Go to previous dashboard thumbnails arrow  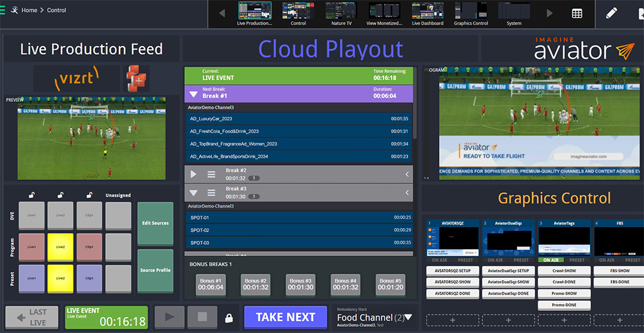(x=222, y=13)
